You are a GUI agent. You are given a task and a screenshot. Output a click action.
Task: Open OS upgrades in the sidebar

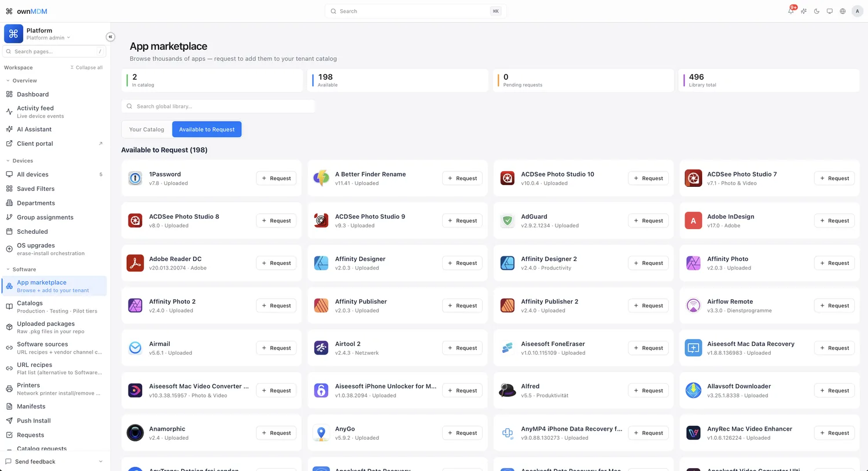[54, 249]
